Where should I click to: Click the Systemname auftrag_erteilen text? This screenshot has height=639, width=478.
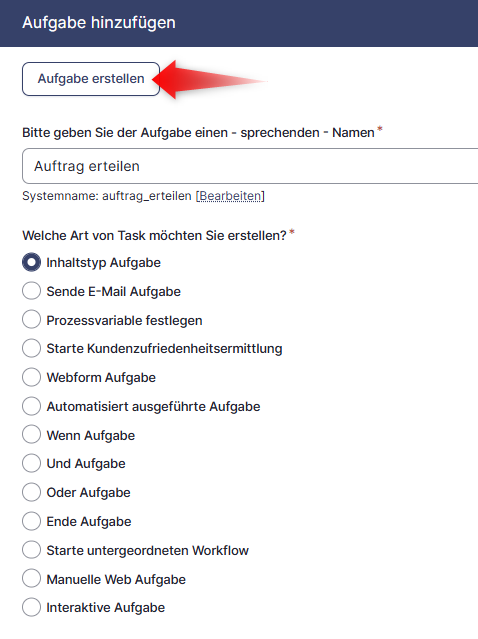107,196
